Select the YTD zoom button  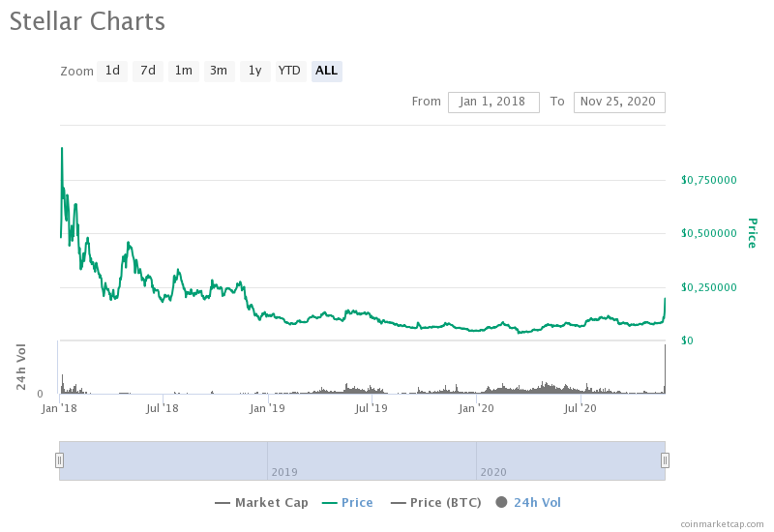click(x=291, y=71)
